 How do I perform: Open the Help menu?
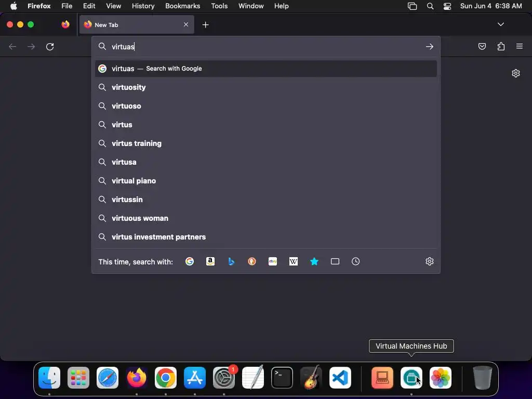[281, 6]
